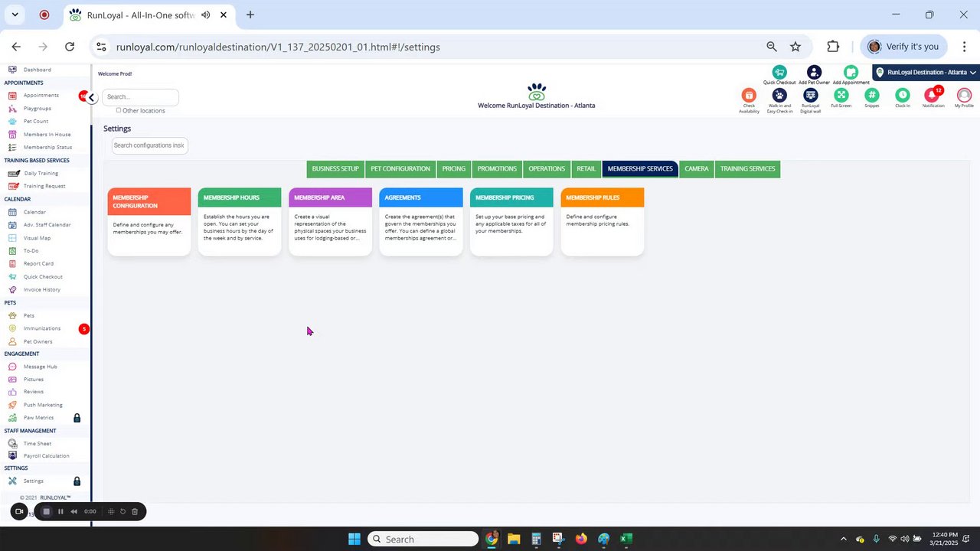
Task: Open the Membership Pricing card
Action: coord(511,222)
